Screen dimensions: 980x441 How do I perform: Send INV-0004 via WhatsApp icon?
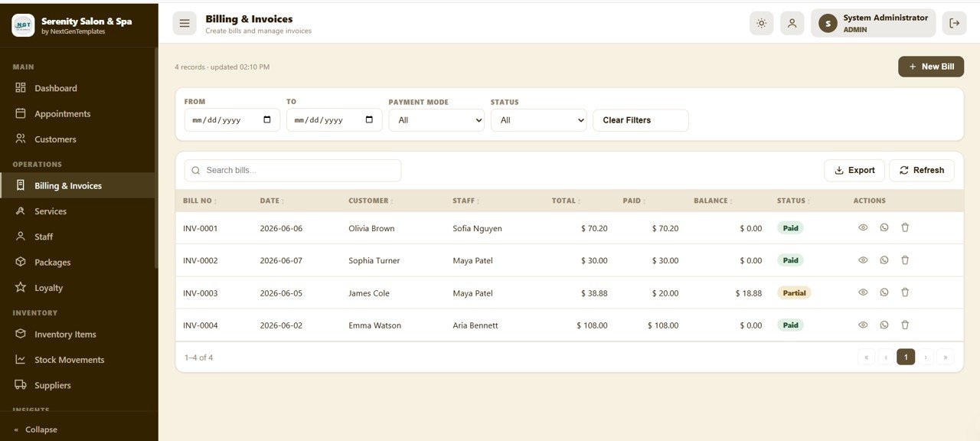pos(884,325)
